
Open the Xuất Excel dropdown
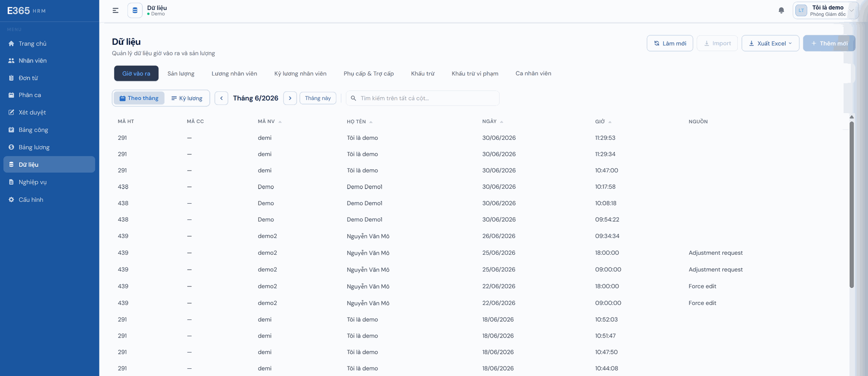click(770, 43)
